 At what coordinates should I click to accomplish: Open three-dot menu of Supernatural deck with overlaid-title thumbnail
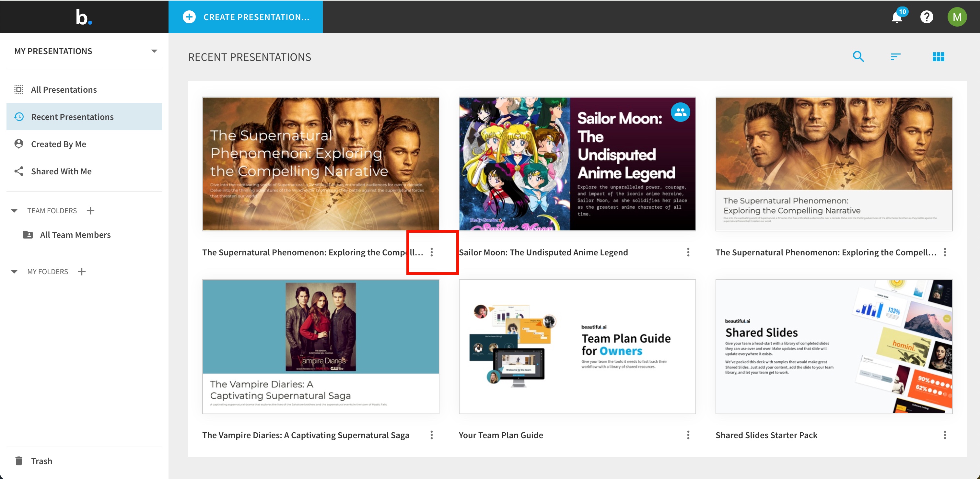(431, 252)
